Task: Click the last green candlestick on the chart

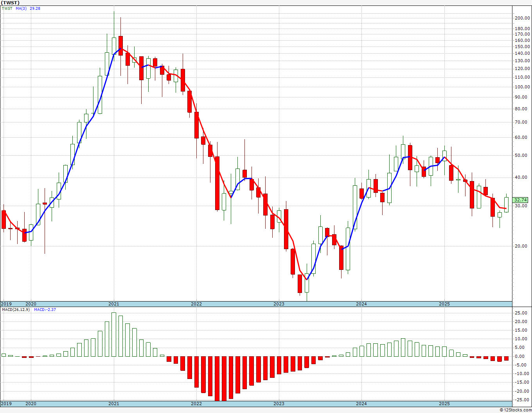Action: [506, 205]
